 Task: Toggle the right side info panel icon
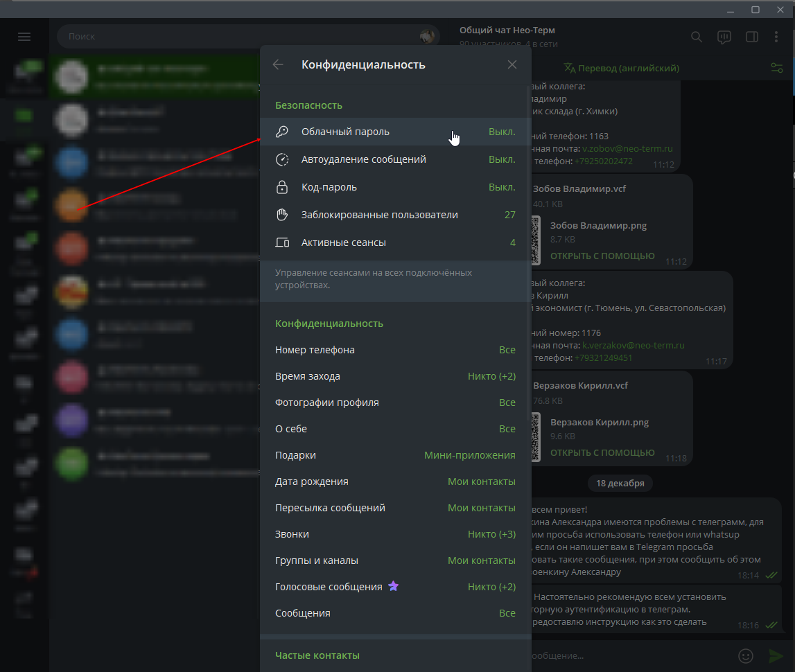[752, 37]
